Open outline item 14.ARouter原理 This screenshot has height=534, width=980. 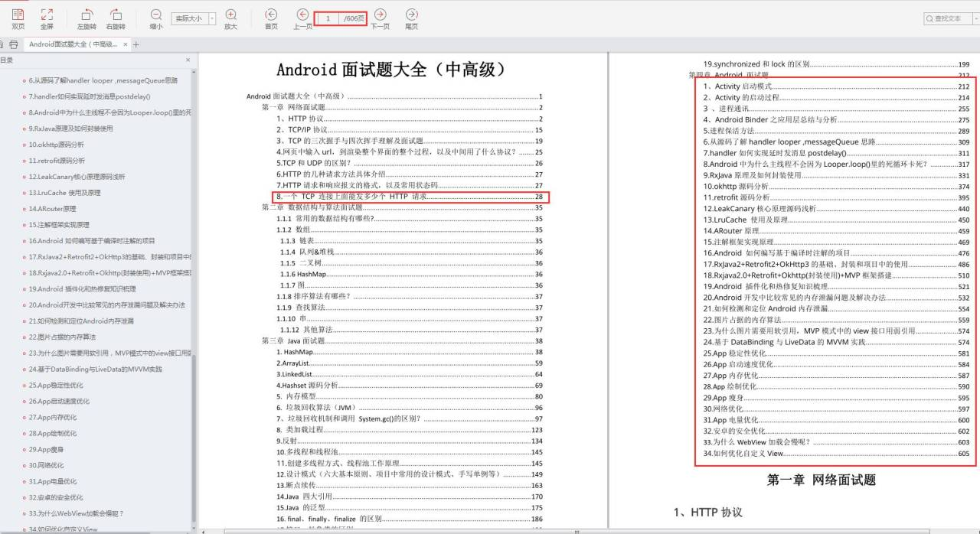[52, 209]
